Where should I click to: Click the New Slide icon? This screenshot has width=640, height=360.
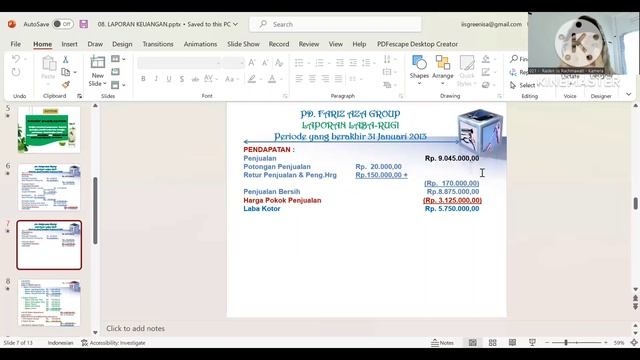[x=98, y=62]
